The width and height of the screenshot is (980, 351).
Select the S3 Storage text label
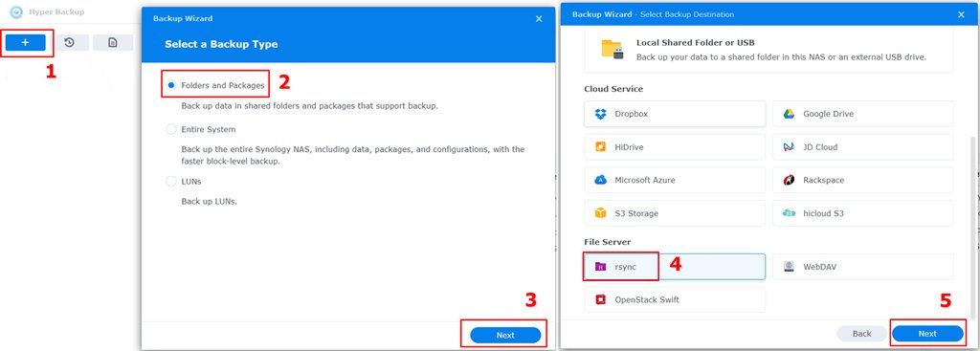(x=636, y=213)
